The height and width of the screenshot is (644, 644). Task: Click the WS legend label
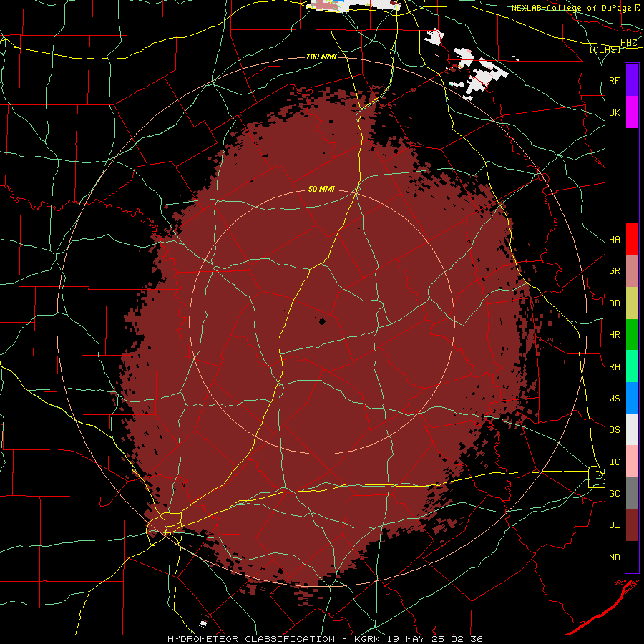pyautogui.click(x=614, y=399)
